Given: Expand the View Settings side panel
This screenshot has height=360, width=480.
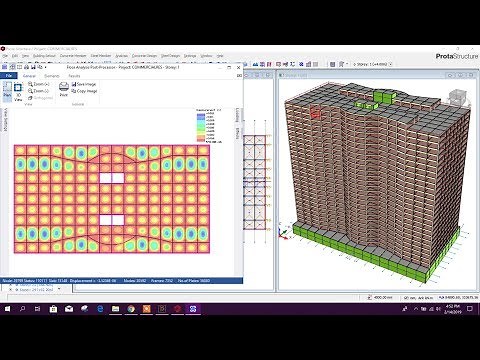Looking at the screenshot, I should point(5,120).
